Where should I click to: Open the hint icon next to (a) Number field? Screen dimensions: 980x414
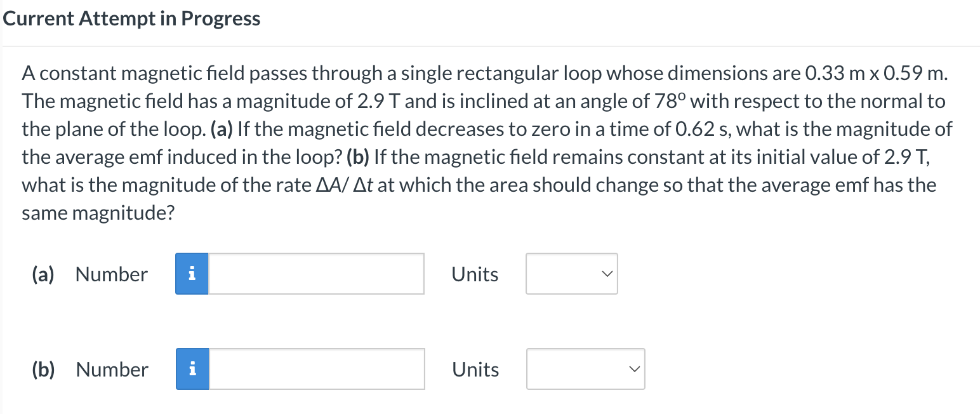coord(192,274)
